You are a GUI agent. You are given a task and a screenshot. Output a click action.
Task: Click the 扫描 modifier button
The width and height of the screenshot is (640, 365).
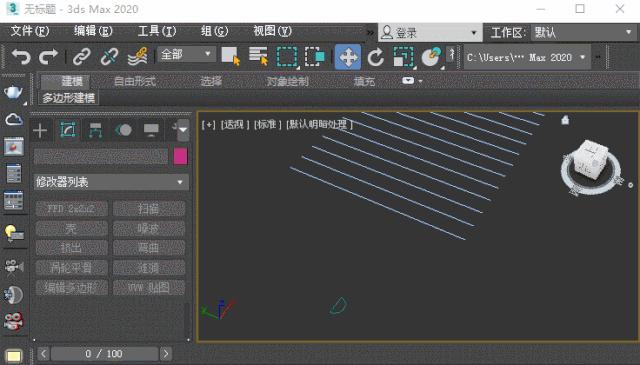149,209
